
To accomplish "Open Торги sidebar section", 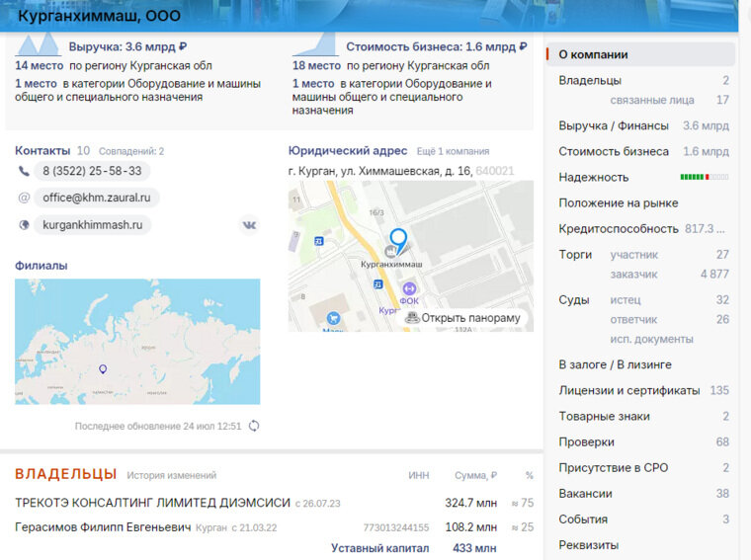I will [x=575, y=255].
